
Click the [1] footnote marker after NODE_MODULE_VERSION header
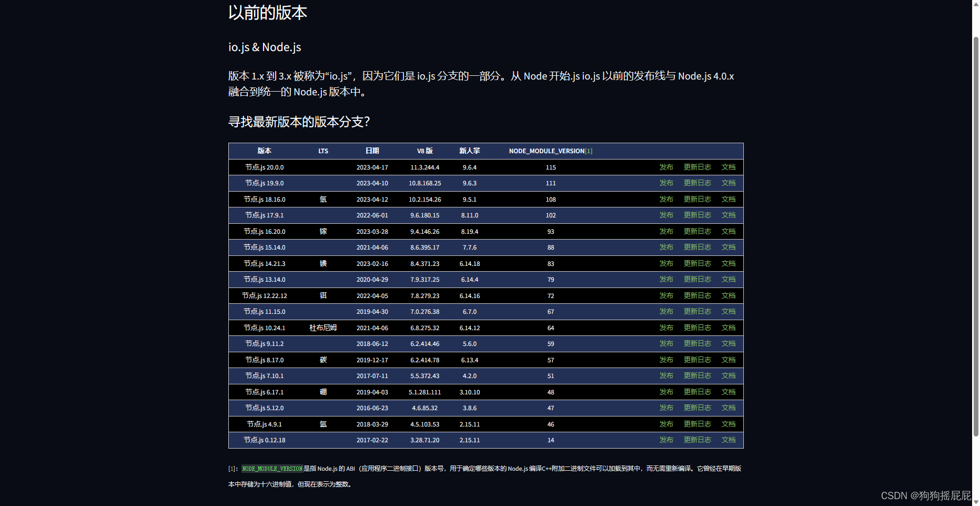pyautogui.click(x=589, y=151)
